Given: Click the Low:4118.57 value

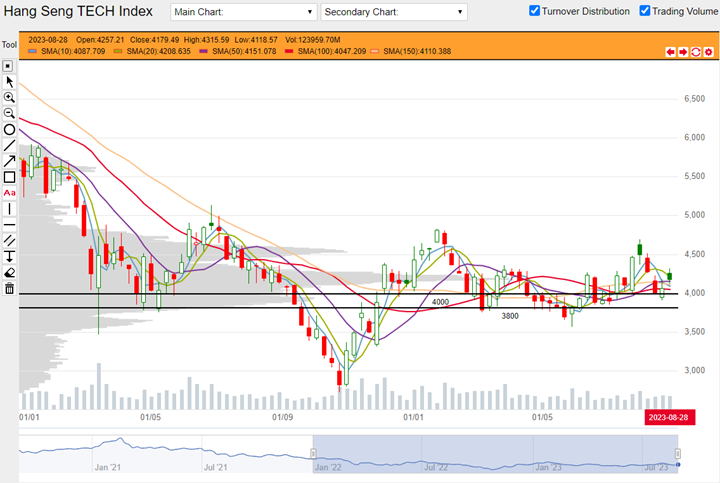Looking at the screenshot, I should (256, 40).
